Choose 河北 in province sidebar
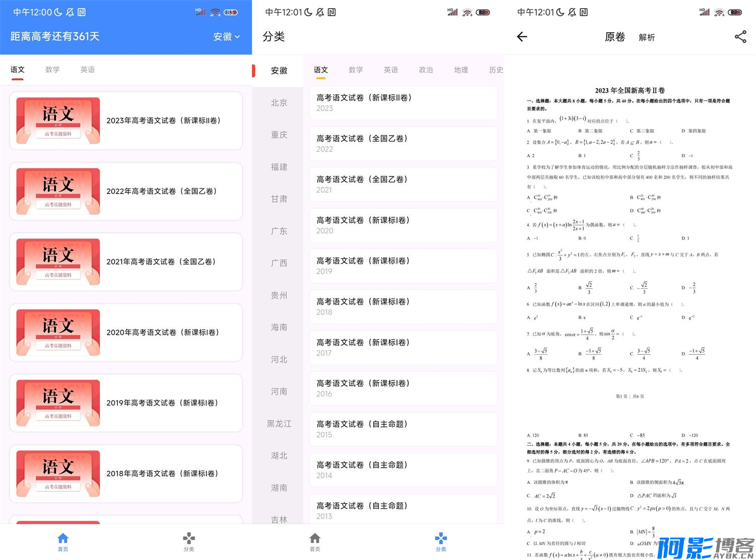 point(279,359)
